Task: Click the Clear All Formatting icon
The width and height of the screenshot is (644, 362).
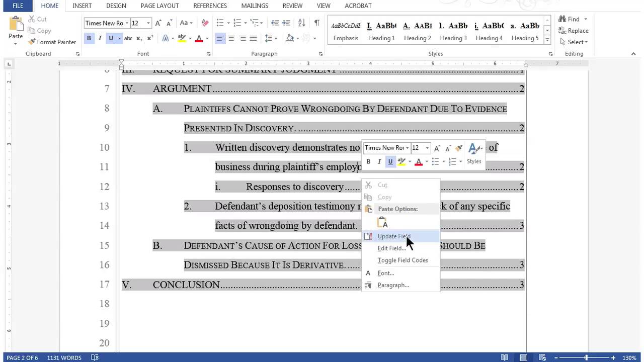Action: pos(205,23)
